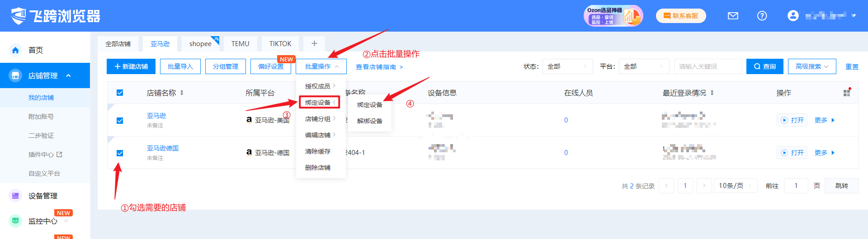
Task: Switch to TIKTOK tab
Action: [280, 44]
